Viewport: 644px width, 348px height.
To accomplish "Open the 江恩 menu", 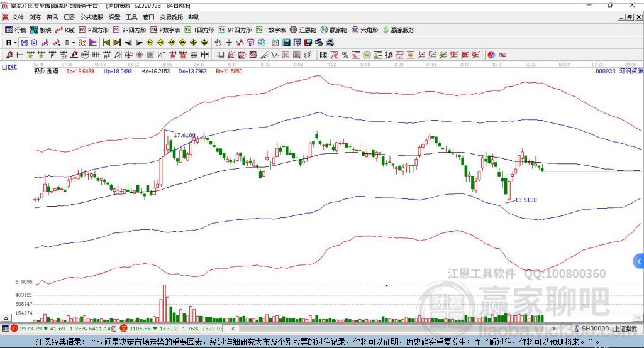I will tap(69, 17).
